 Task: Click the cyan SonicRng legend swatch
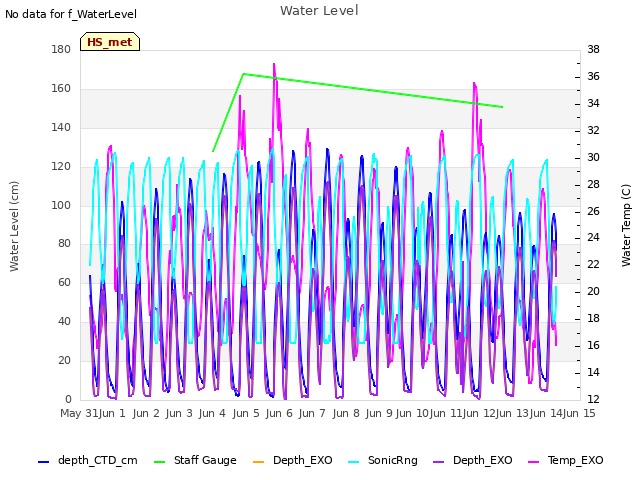pyautogui.click(x=353, y=462)
